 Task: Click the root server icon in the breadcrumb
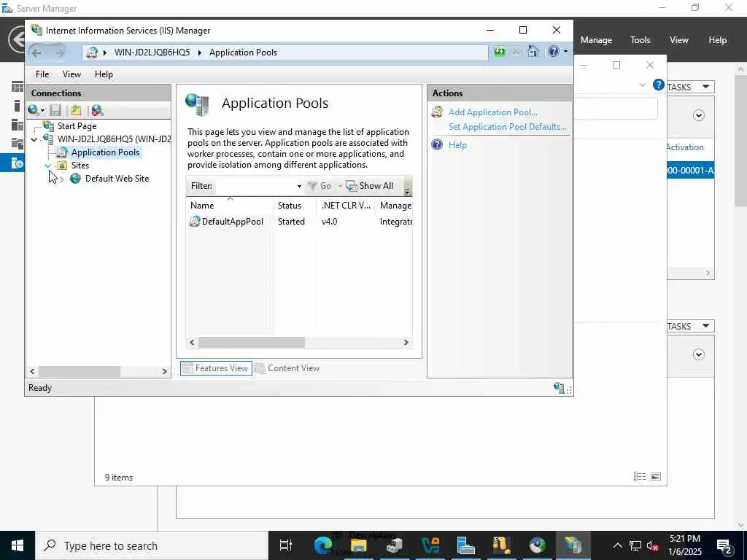(x=91, y=52)
